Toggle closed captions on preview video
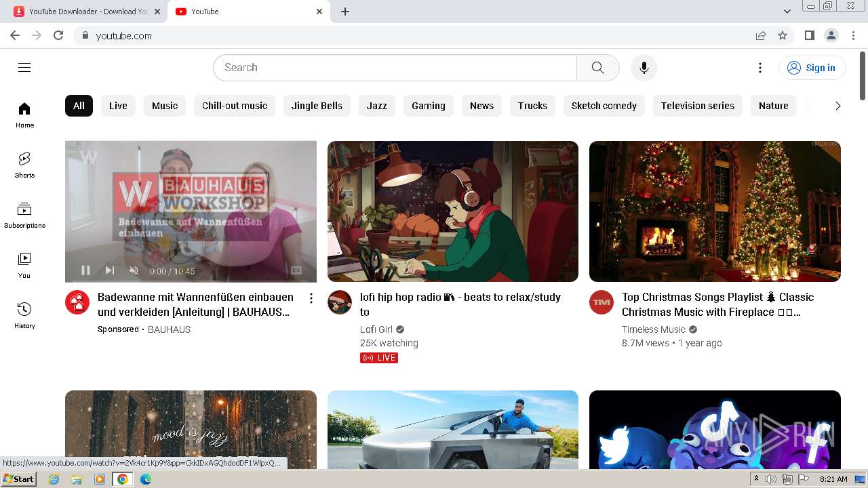Viewport: 868px width, 488px height. 296,270
